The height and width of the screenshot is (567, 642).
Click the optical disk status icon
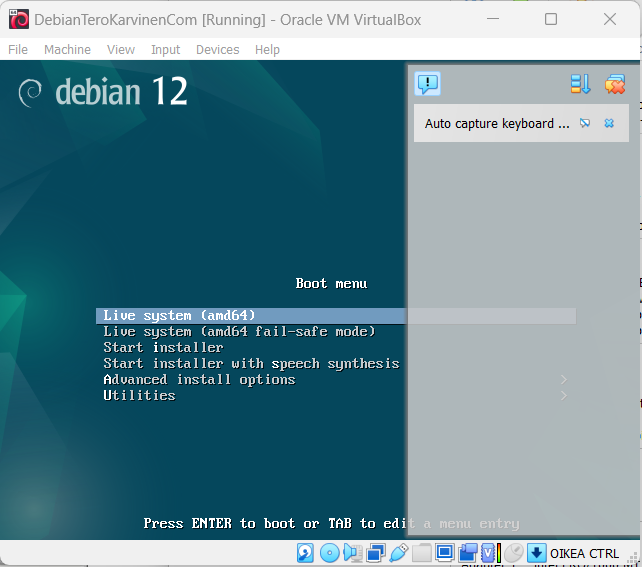point(329,553)
